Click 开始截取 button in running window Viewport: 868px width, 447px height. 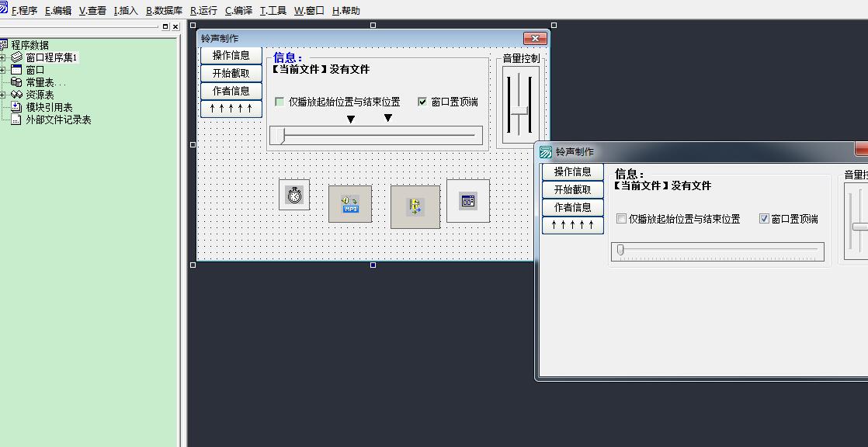coord(573,189)
